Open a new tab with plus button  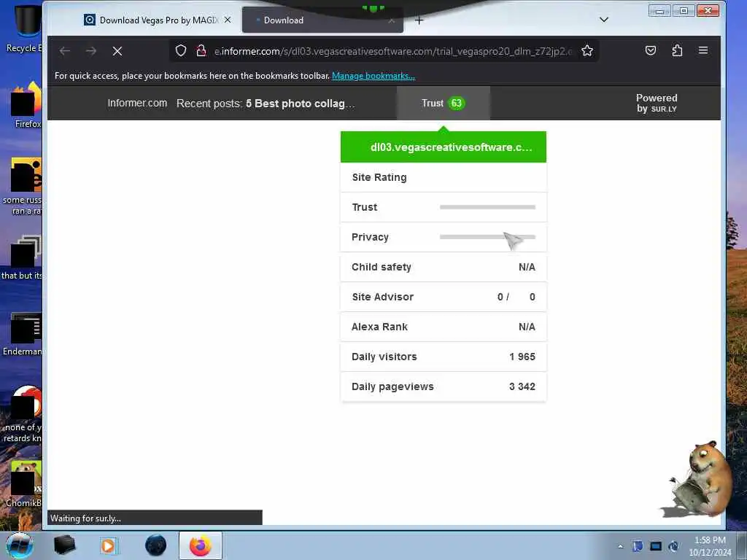[x=419, y=20]
